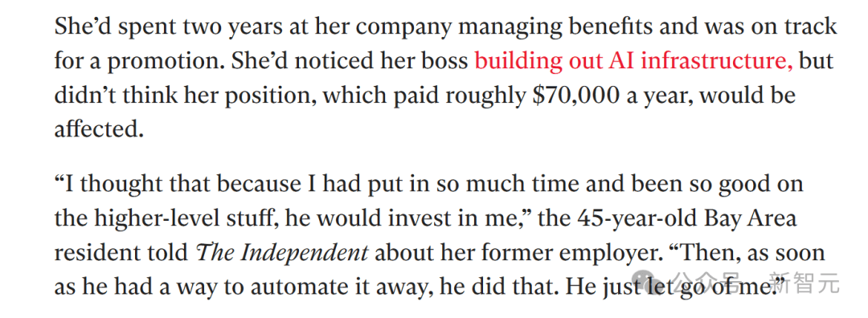Click the word "affected." ending first paragraph
This screenshot has height=318, width=868.
click(99, 128)
